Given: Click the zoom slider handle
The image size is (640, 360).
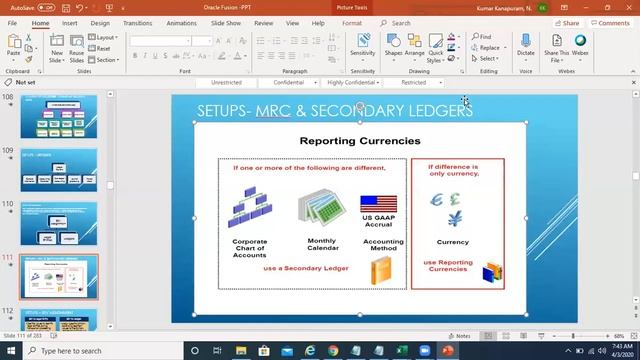Looking at the screenshot, I should (573, 336).
